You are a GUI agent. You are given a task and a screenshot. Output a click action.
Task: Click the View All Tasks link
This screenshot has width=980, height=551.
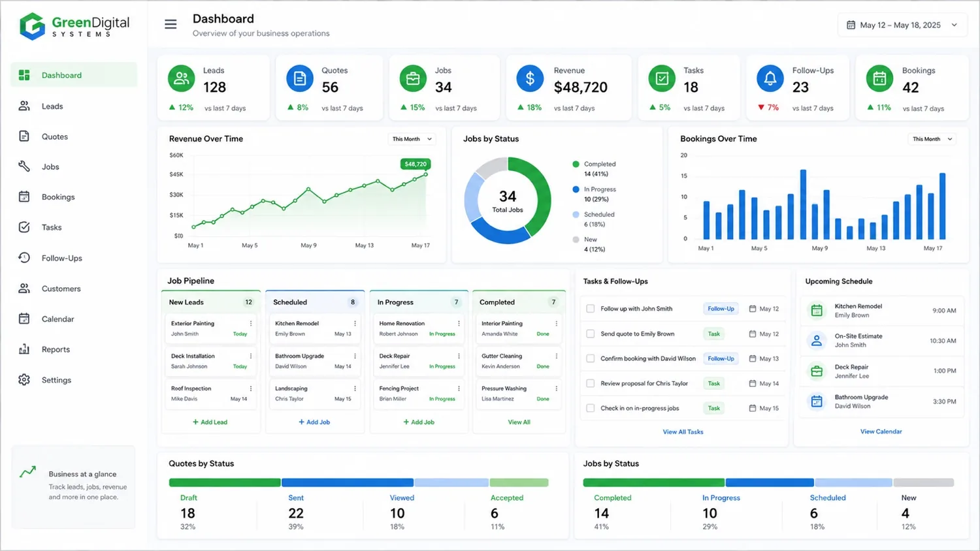[x=683, y=432]
